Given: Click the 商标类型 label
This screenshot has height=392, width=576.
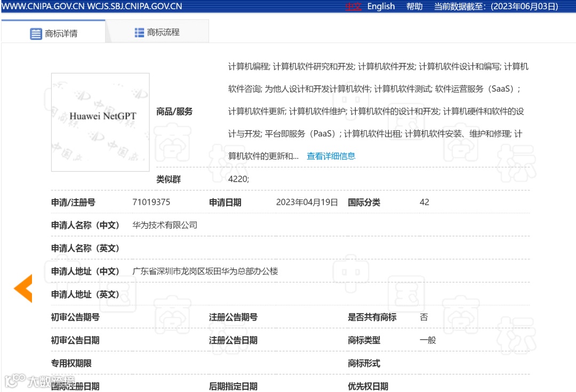Looking at the screenshot, I should [x=364, y=340].
